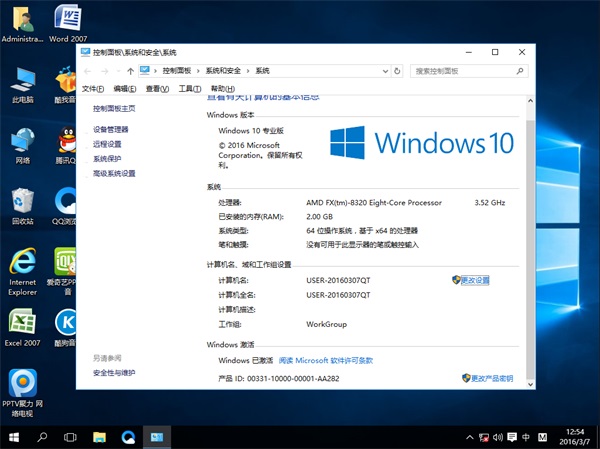This screenshot has width=600, height=449.
Task: Open File Explorer from the taskbar
Action: [x=99, y=438]
